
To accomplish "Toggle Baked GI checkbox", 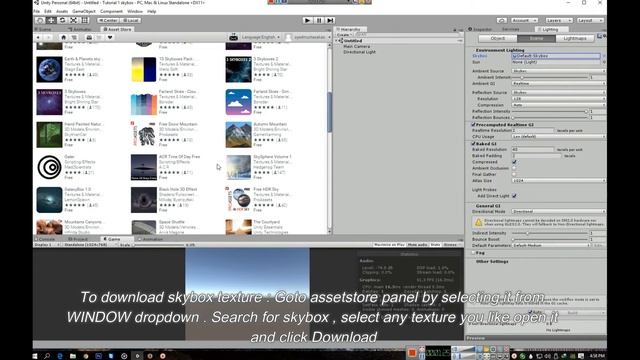I will 473,144.
